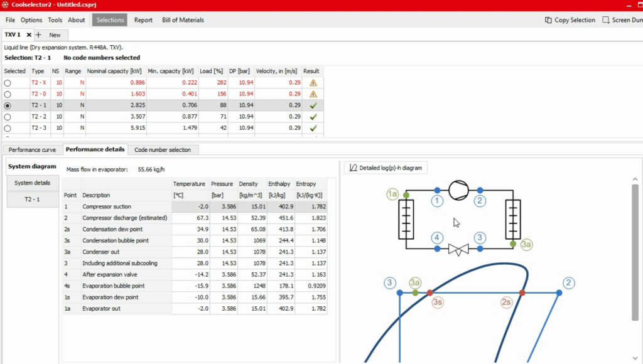Click the green checkmark for T2 - 1

click(x=313, y=105)
